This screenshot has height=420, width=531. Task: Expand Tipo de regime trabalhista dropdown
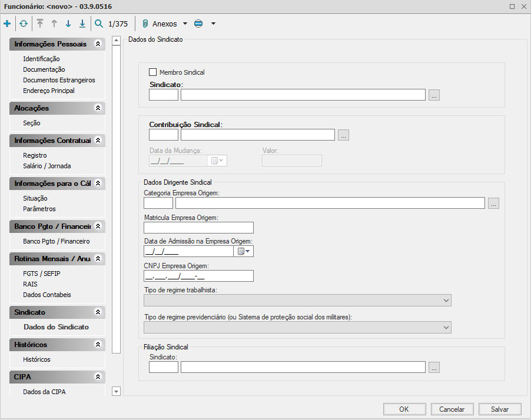pyautogui.click(x=445, y=301)
